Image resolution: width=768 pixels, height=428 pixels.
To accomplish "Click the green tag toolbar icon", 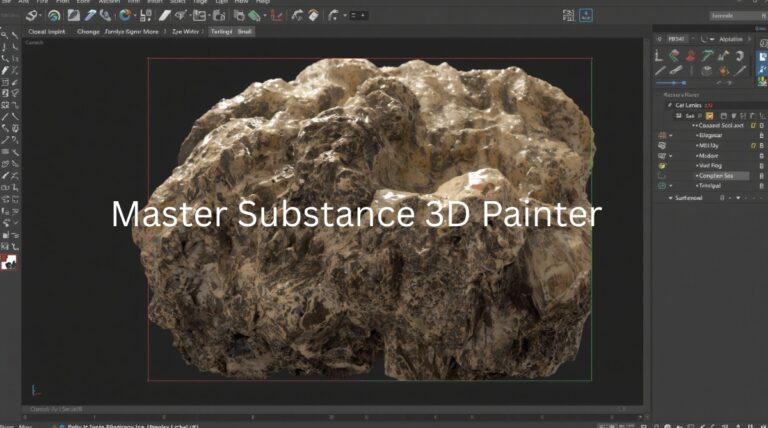I will point(254,16).
